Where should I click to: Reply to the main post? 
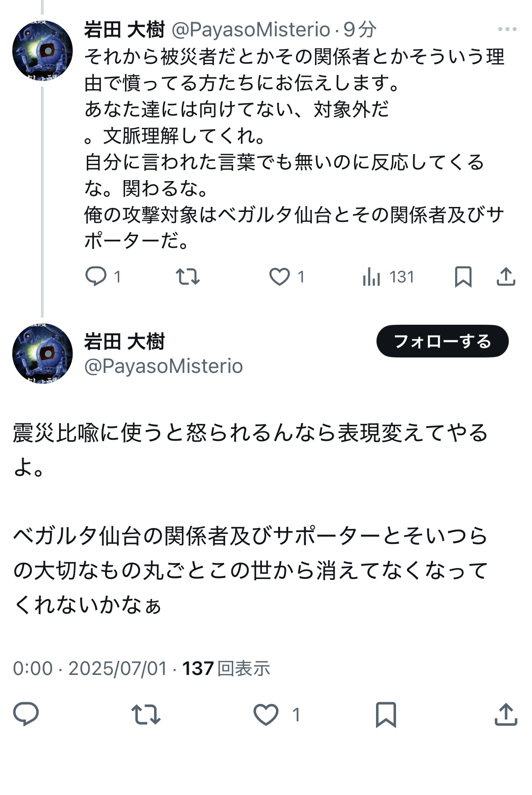(x=26, y=714)
